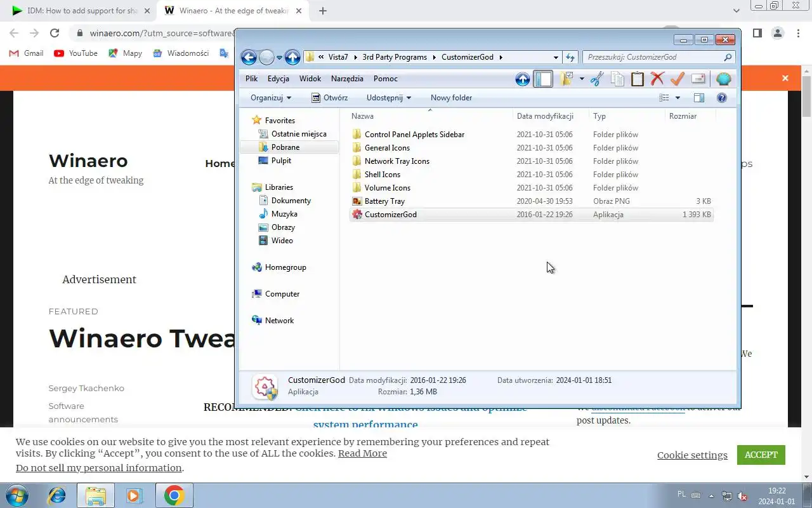Viewport: 812px width, 508px height.
Task: Click the orange checkmark properties icon
Action: (x=678, y=79)
